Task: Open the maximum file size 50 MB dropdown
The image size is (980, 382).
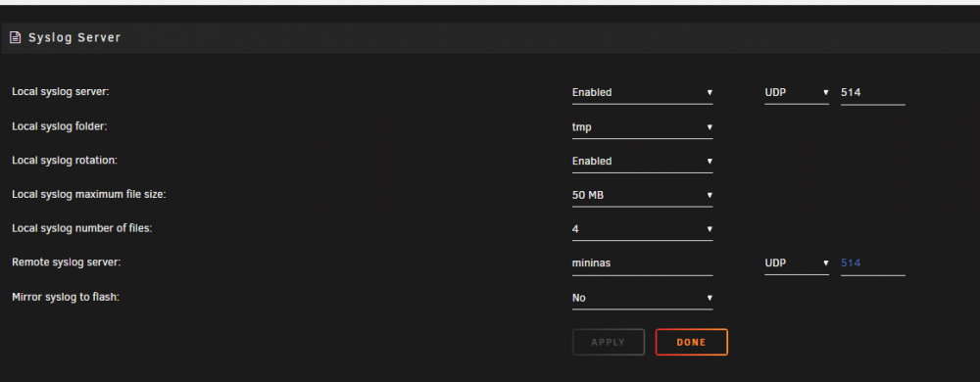Action: [x=643, y=195]
